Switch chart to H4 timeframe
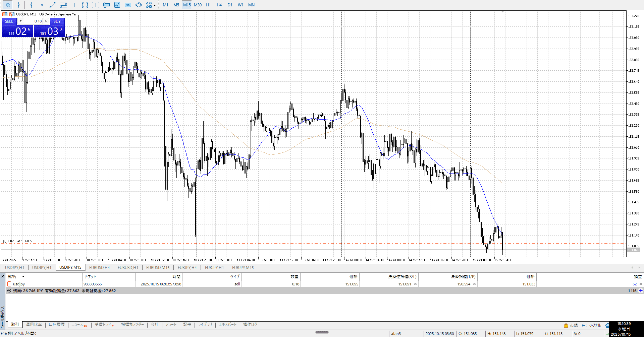The height and width of the screenshot is (337, 644). [219, 5]
